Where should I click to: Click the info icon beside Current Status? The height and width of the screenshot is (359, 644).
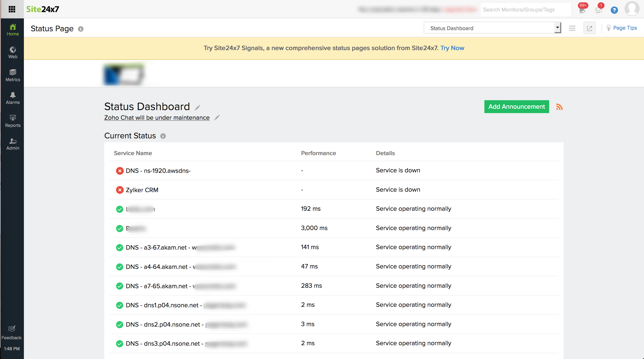[163, 136]
